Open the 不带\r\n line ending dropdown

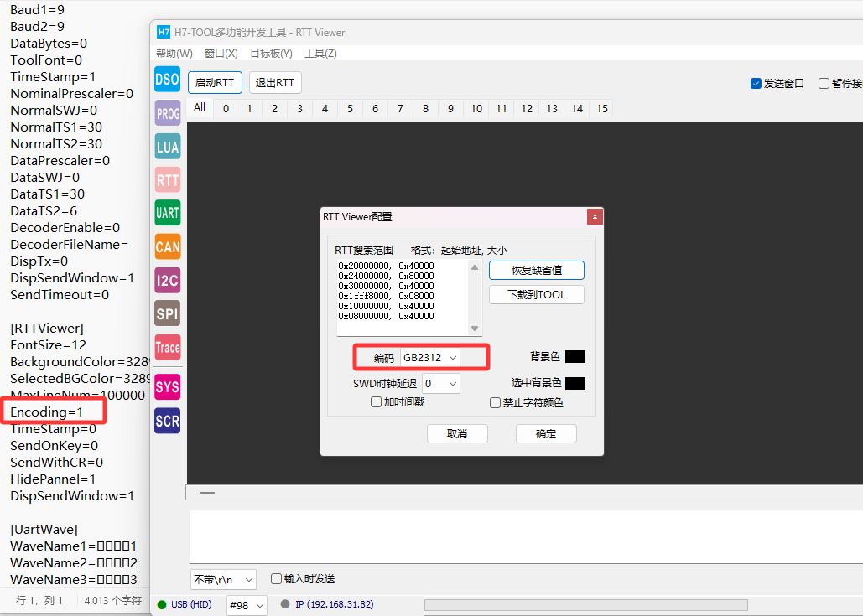[x=223, y=580]
